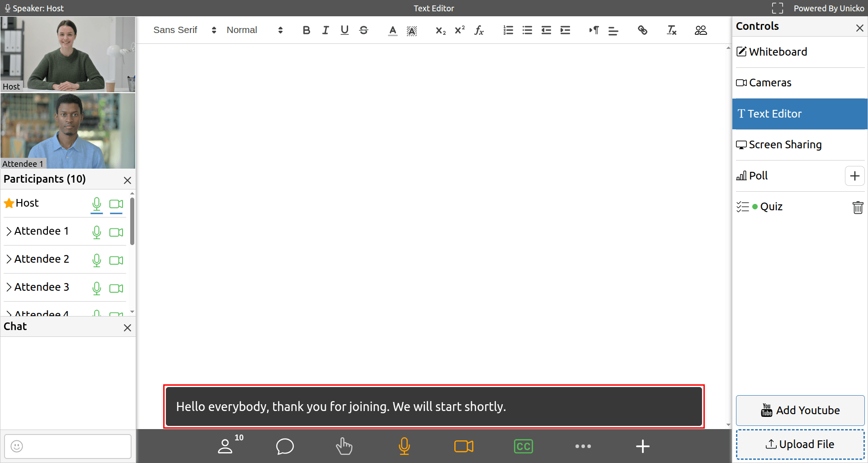Toggle italic formatting
This screenshot has height=463, width=868.
[x=325, y=30]
